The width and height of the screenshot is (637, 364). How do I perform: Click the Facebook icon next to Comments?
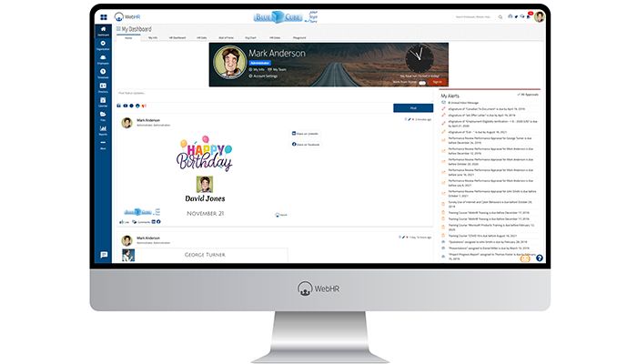[x=158, y=222]
